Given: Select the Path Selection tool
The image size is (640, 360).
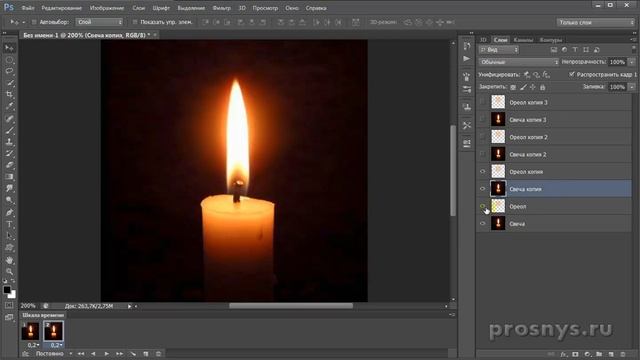Looking at the screenshot, I should pos(9,236).
